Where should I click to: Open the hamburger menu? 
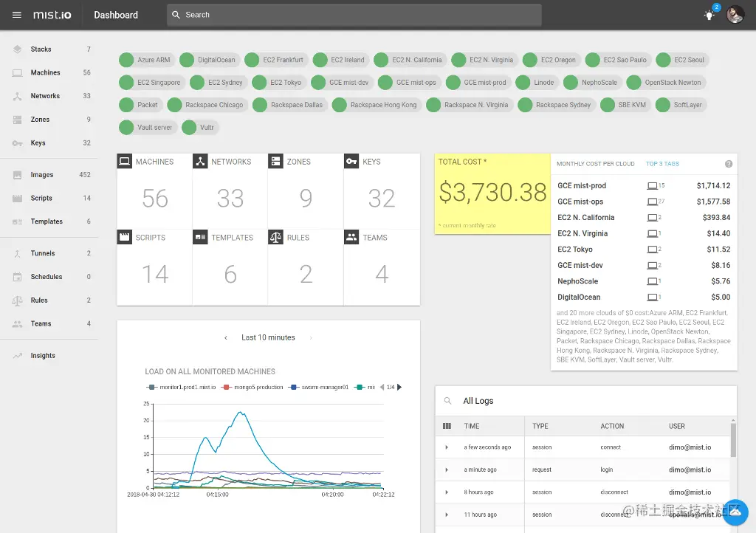(17, 15)
